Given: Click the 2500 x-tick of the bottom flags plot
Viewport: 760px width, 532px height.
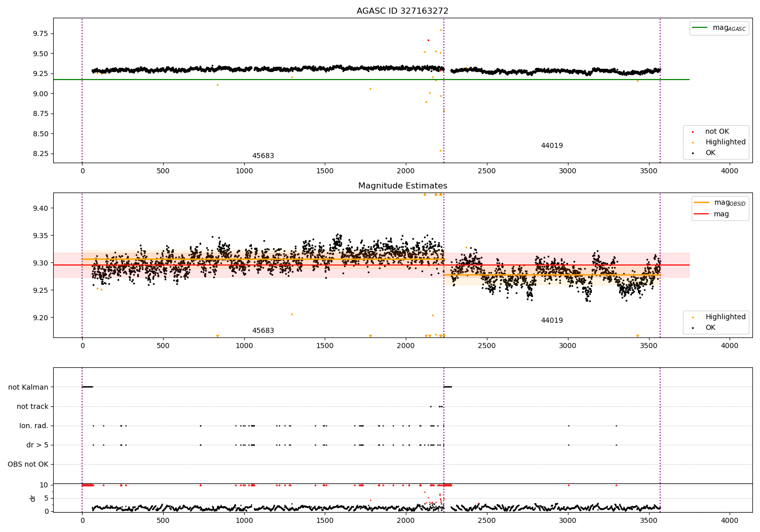Looking at the screenshot, I should tap(487, 520).
